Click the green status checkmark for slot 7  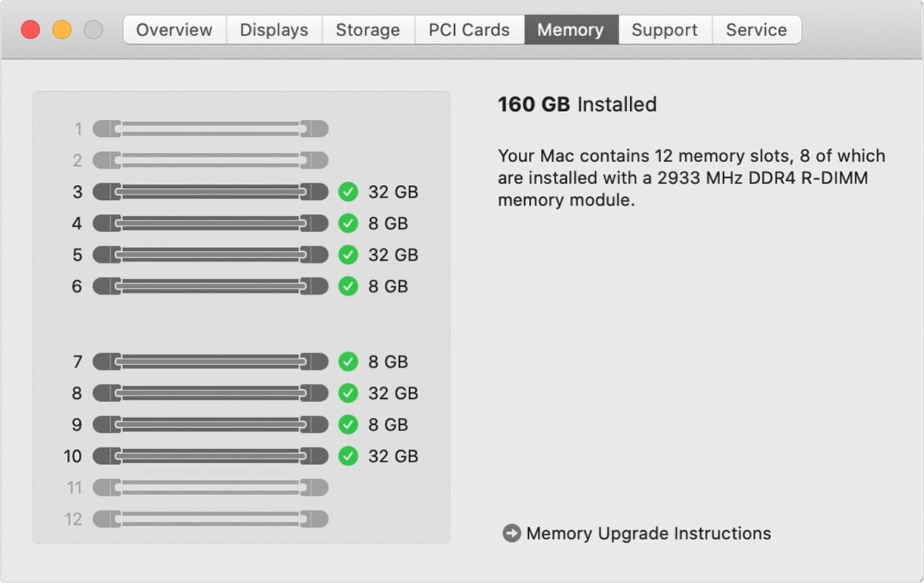pyautogui.click(x=348, y=361)
